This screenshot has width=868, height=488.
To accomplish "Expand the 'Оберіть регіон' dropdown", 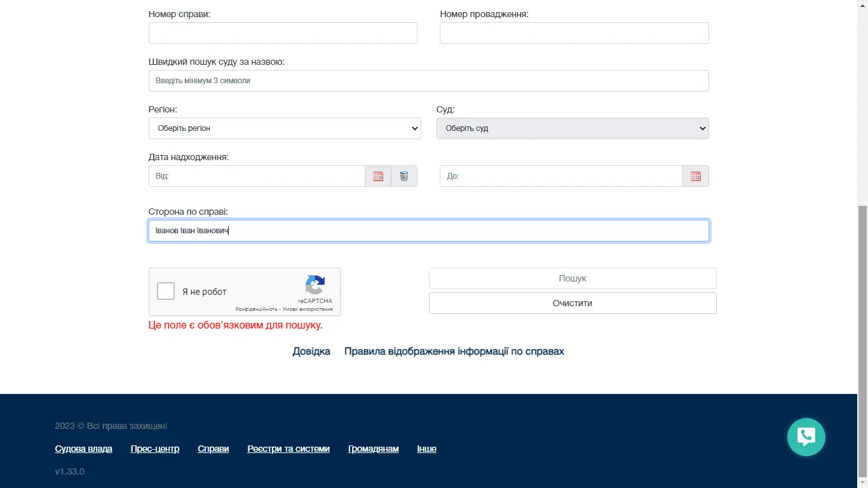I will click(285, 128).
